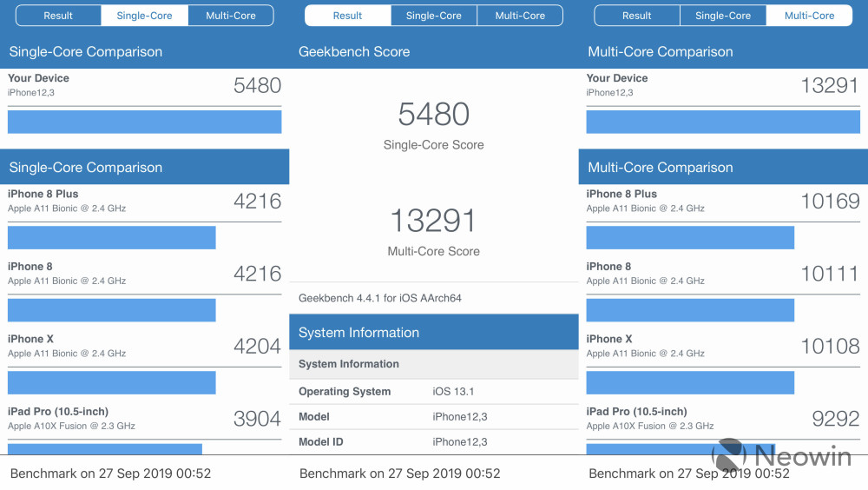This screenshot has height=490, width=868.
Task: Click the Model row with value iPhone12,3
Action: [x=433, y=417]
